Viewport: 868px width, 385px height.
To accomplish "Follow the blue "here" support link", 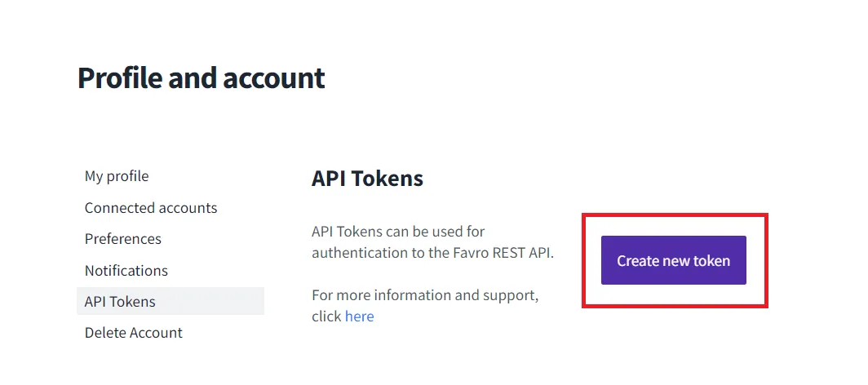I will (359, 316).
